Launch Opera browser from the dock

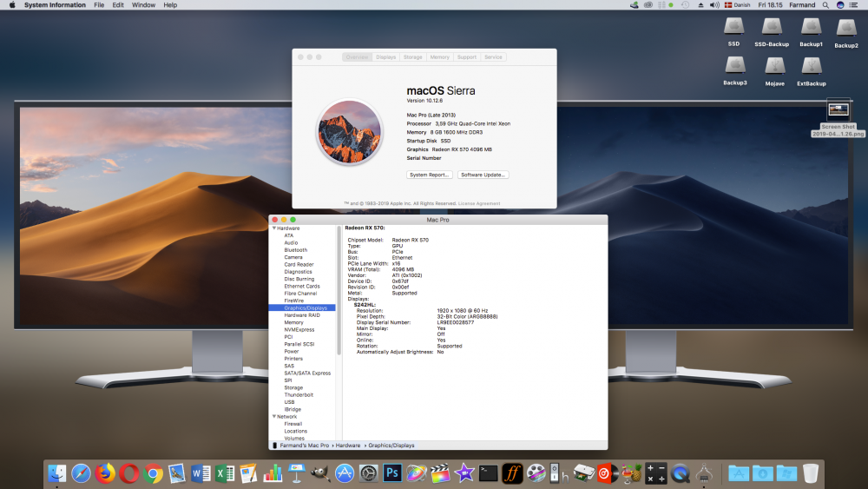[129, 473]
